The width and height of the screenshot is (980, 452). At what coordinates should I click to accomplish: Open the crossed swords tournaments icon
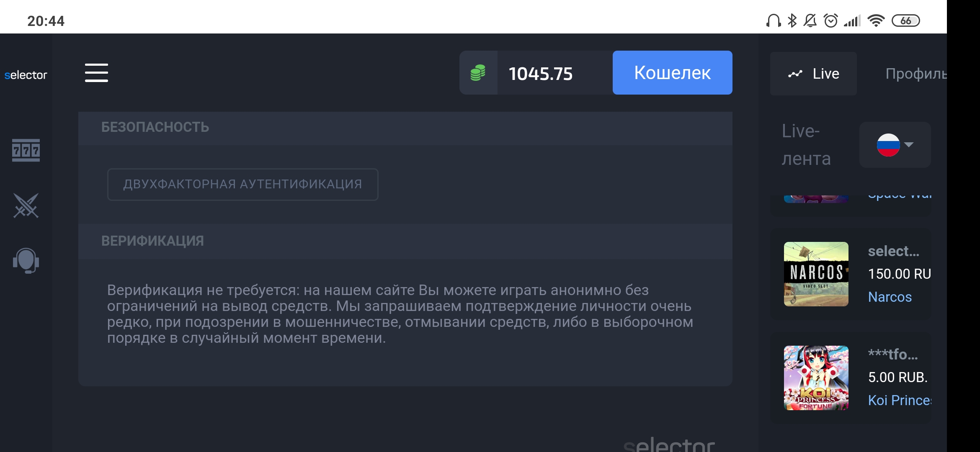[26, 205]
